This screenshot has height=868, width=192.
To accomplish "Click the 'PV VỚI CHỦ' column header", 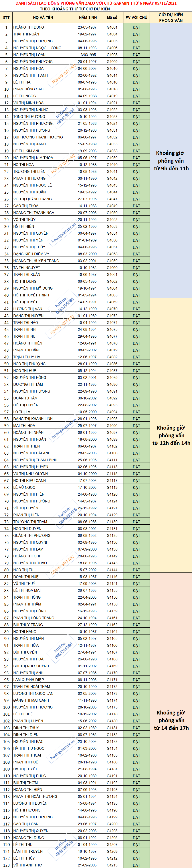I will coord(136,18).
